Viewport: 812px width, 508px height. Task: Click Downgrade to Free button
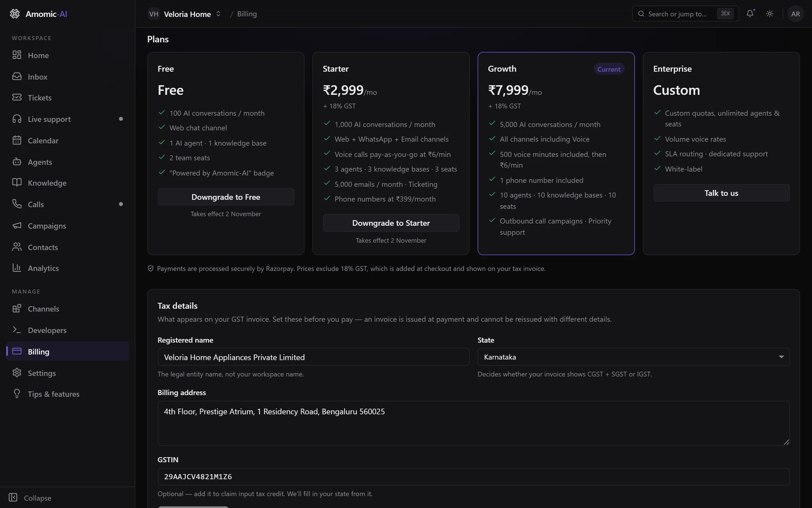226,197
